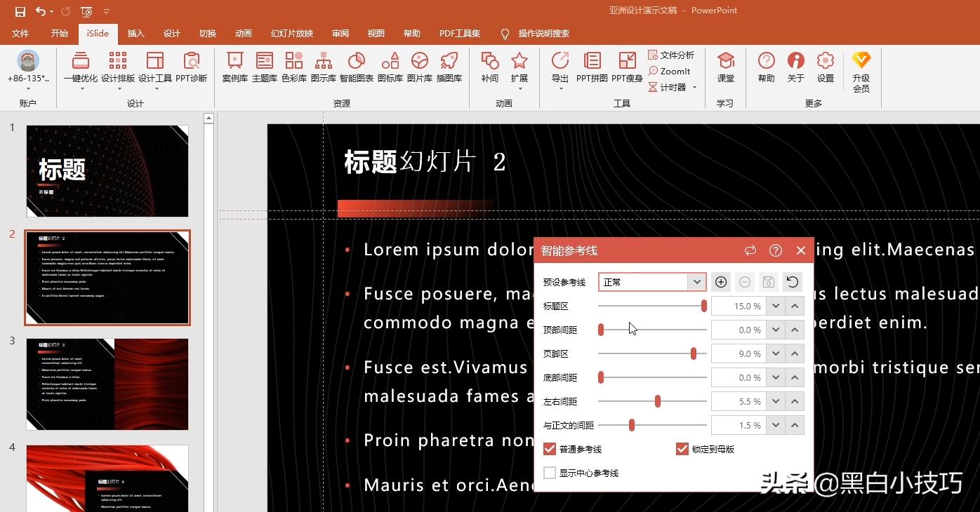Screen dimensions: 980x512
Task: Open the PPT诊断 diagnostic tool
Action: coord(191,68)
